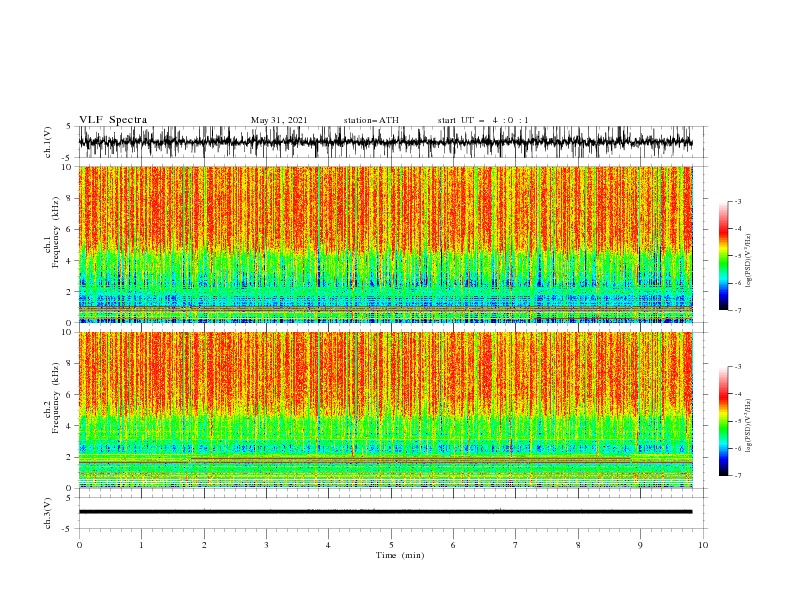Click the ch.2 spectrogram panel
The height and width of the screenshot is (612, 792).
coord(385,410)
